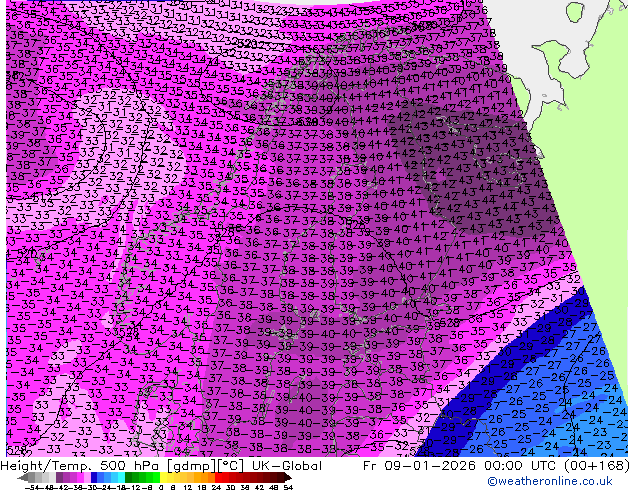Click the dark blue -30 swatch in the legend
The width and height of the screenshot is (634, 490).
[94, 477]
